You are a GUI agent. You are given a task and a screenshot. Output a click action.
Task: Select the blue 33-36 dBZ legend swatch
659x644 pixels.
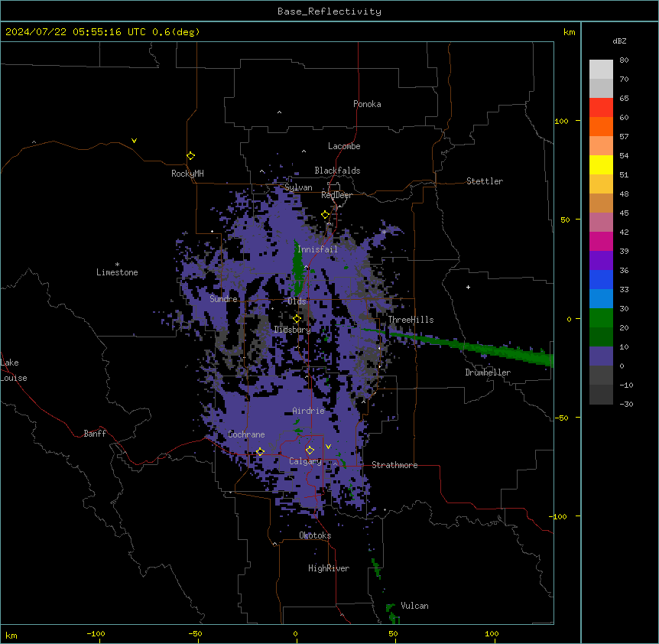601,279
